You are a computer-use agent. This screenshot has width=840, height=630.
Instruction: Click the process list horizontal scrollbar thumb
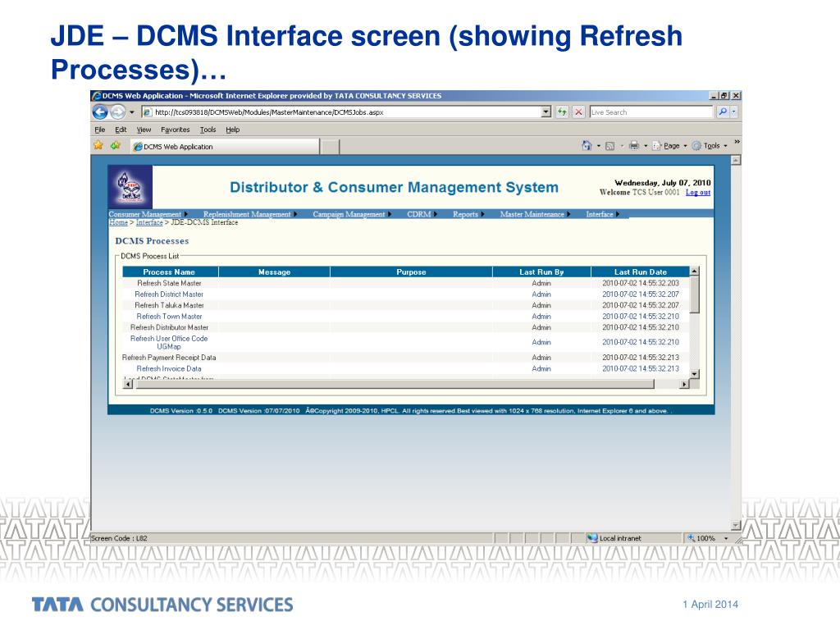pyautogui.click(x=394, y=384)
